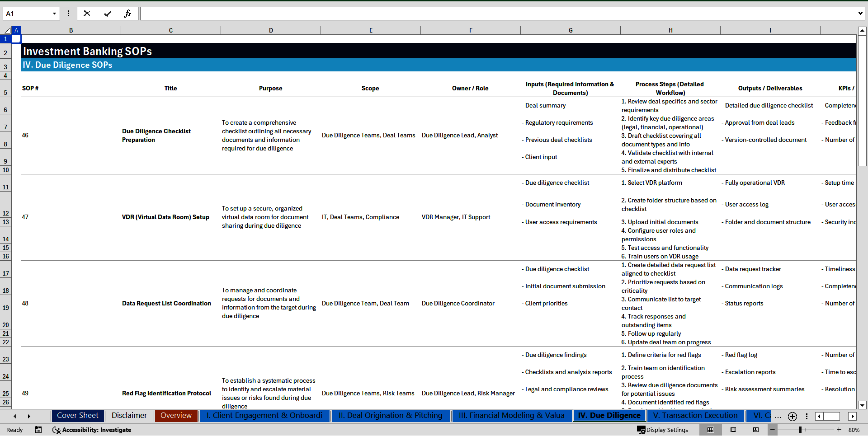This screenshot has height=436, width=868.
Task: Show hidden sheet tabs via ellipsis
Action: pos(778,416)
